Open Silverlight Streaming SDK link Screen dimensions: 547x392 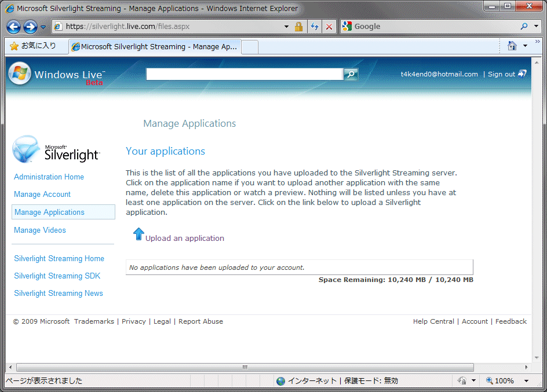click(x=57, y=276)
